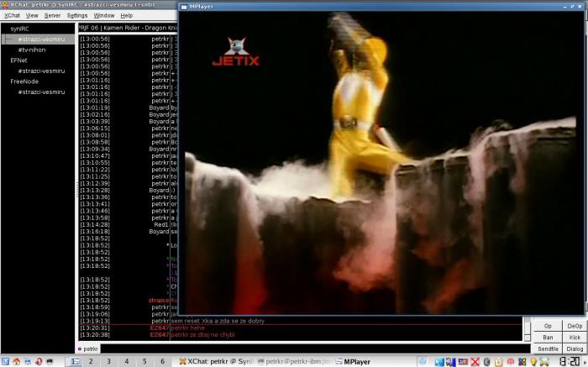588x367 pixels.
Task: Switch to virtual desktop 3
Action: tap(108, 361)
